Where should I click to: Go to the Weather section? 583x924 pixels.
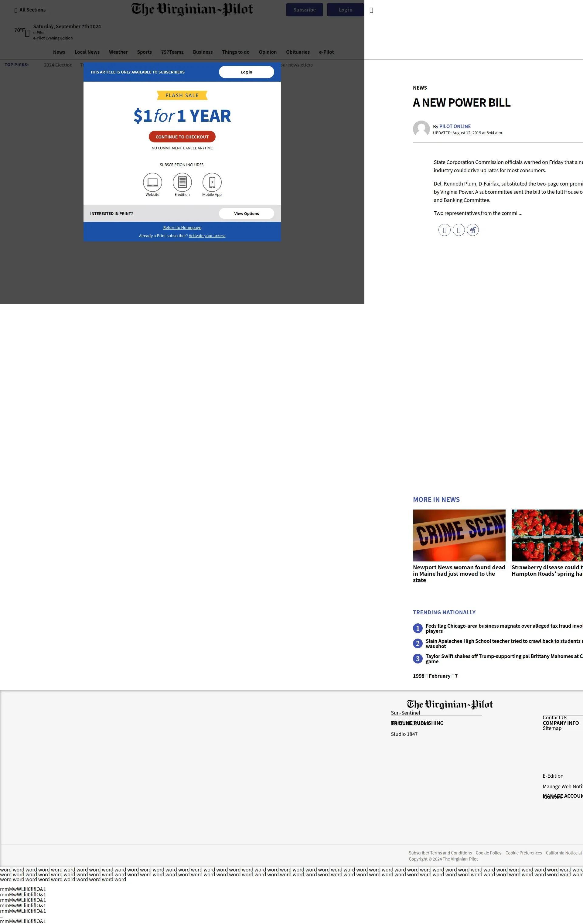118,52
